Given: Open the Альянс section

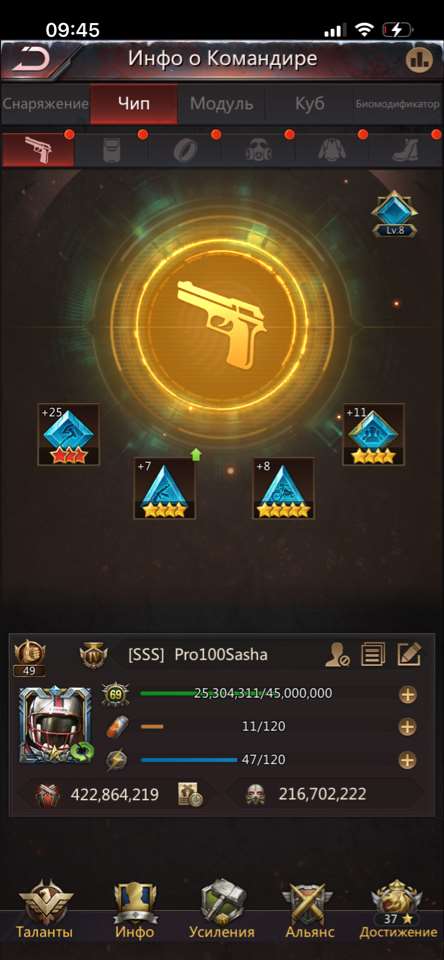Looking at the screenshot, I should [x=309, y=909].
